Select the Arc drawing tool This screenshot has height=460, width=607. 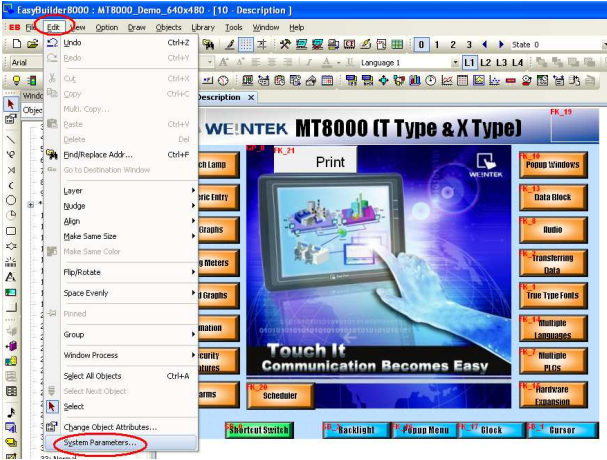pos(11,185)
